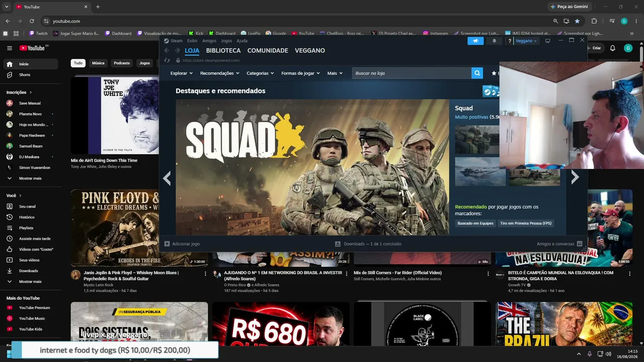Select the Podcasts filter chip on YouTube

tap(122, 63)
